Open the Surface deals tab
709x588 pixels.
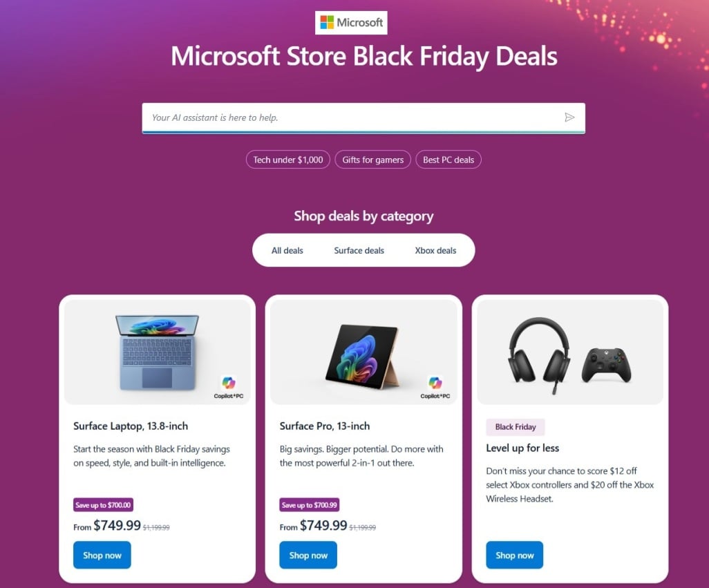[x=359, y=250]
